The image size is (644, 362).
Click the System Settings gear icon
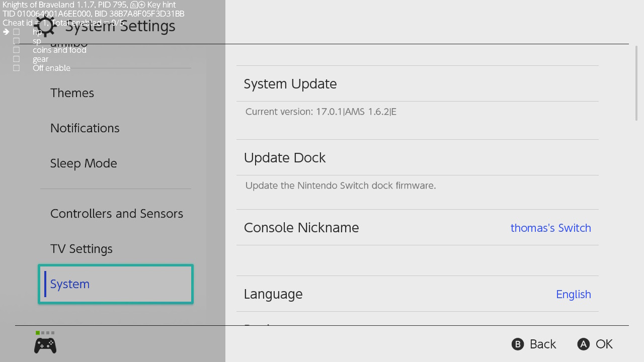46,26
